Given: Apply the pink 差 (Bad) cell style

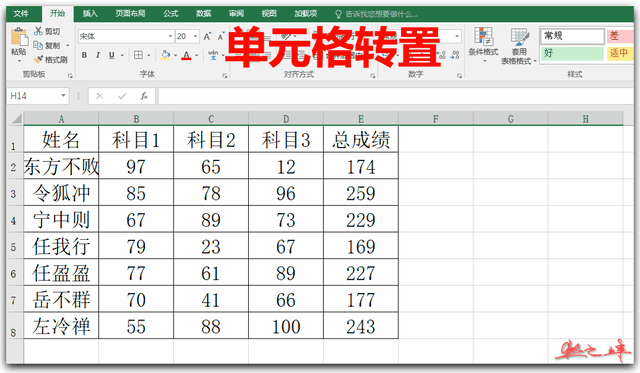Looking at the screenshot, I should pyautogui.click(x=620, y=36).
